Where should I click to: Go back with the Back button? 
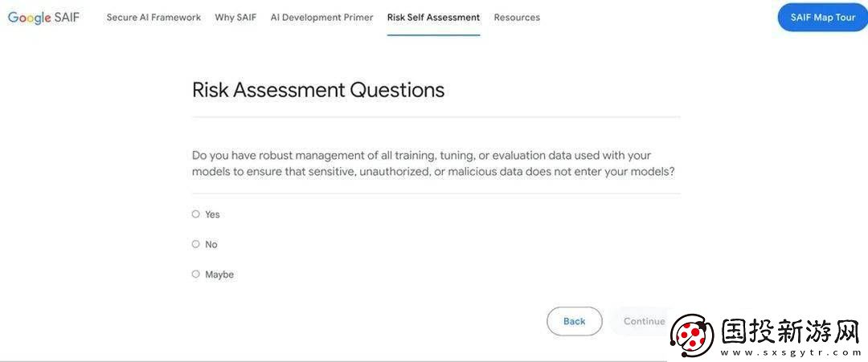point(574,321)
